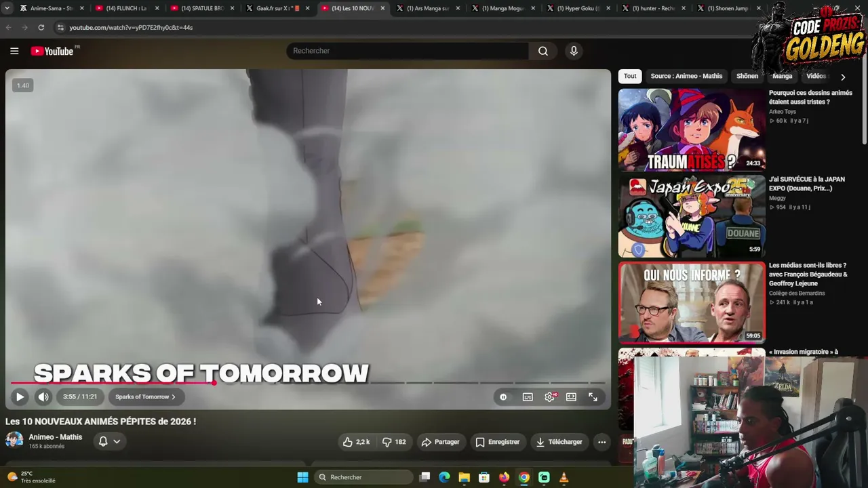Mute the video with the speaker icon
Image resolution: width=868 pixels, height=488 pixels.
point(43,397)
